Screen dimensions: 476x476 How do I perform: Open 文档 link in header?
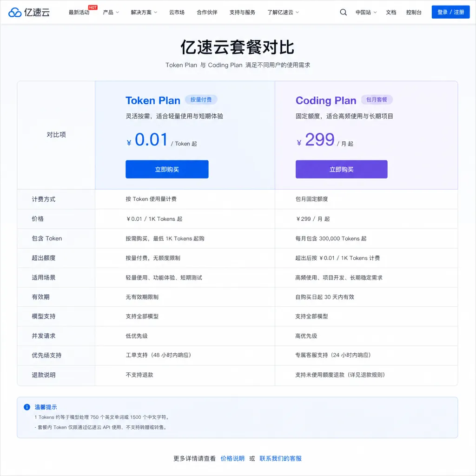click(391, 13)
